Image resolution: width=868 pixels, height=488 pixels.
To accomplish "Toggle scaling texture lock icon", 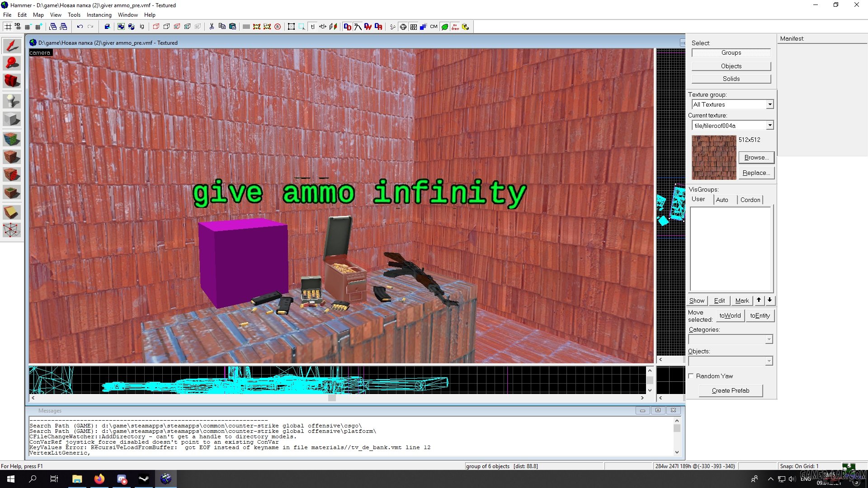I will 323,27.
